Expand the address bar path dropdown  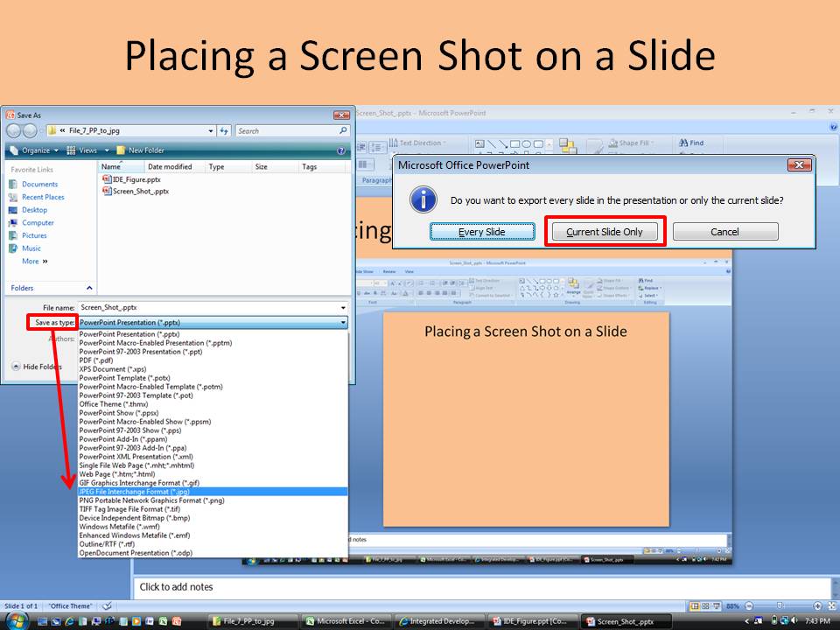pos(211,130)
